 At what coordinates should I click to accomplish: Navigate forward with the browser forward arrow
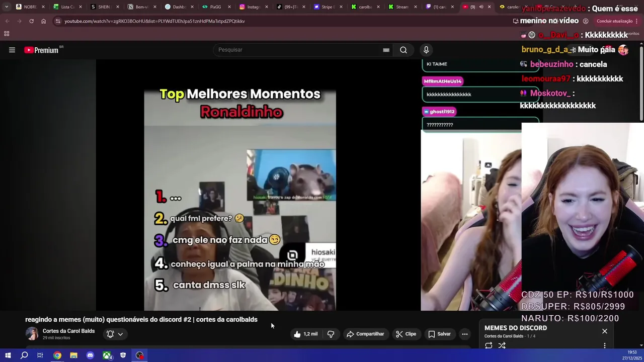(x=19, y=21)
